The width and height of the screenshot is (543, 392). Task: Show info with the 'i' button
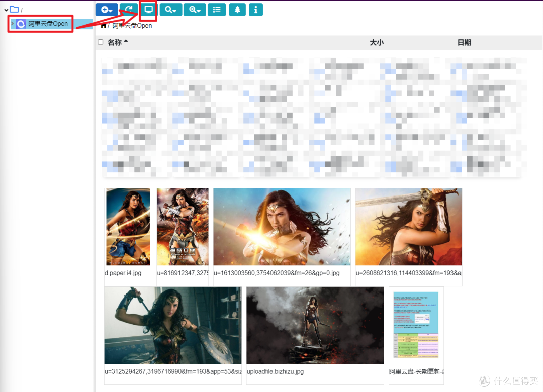(256, 10)
